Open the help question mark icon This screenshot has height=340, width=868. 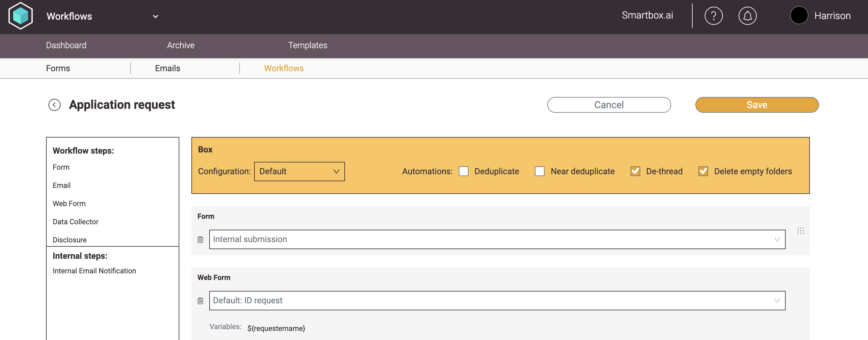point(713,16)
